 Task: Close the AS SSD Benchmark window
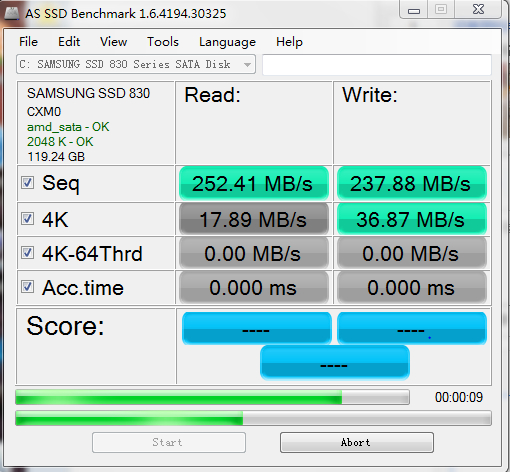tap(478, 9)
